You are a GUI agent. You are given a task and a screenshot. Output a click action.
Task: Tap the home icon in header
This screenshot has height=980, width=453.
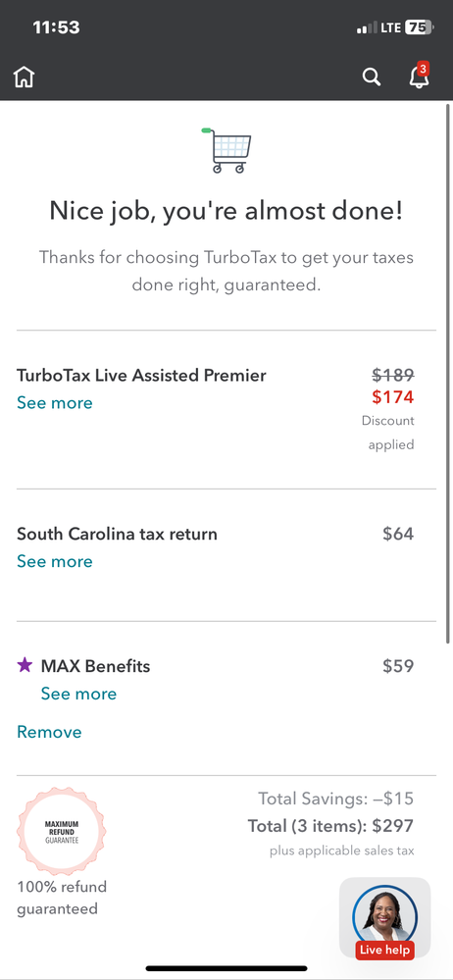(25, 77)
